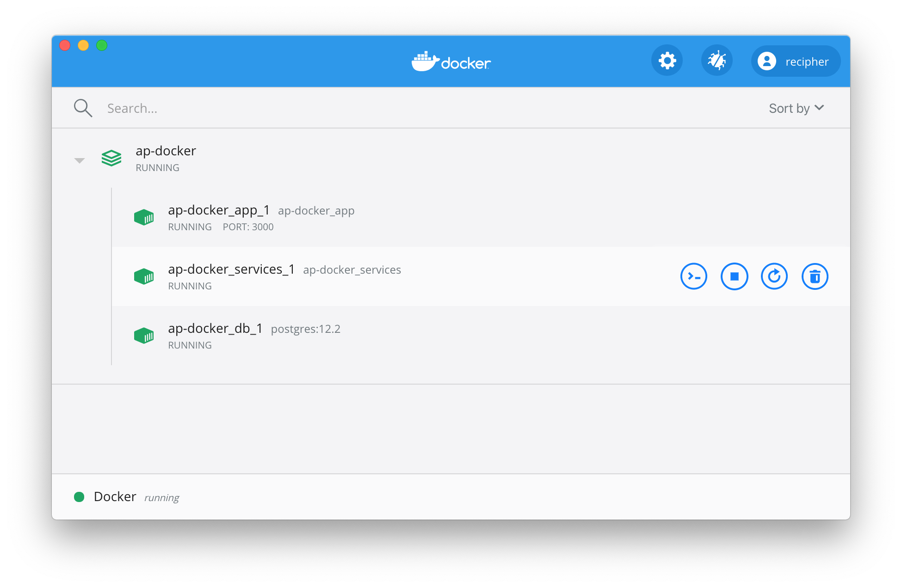The width and height of the screenshot is (902, 588).
Task: Select the ap-docker_db_1 container name
Action: [215, 328]
